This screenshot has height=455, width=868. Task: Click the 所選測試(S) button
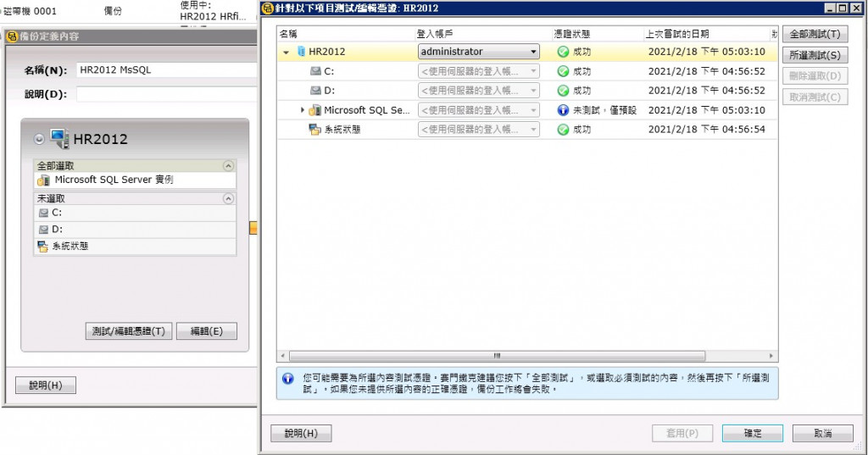[815, 55]
